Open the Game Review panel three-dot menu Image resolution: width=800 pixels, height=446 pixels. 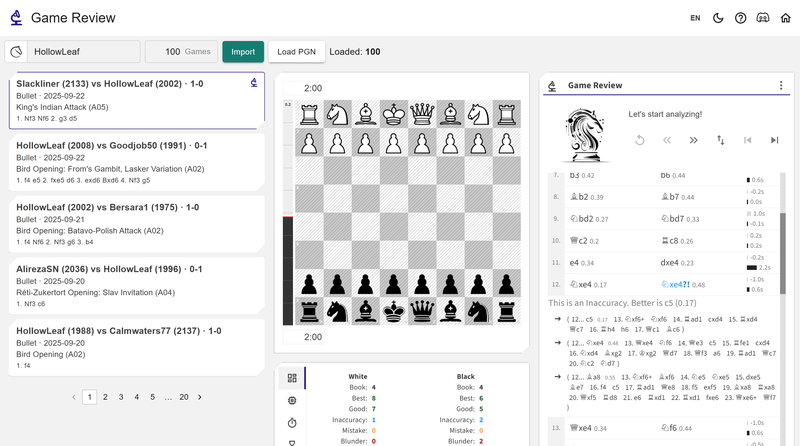click(781, 86)
